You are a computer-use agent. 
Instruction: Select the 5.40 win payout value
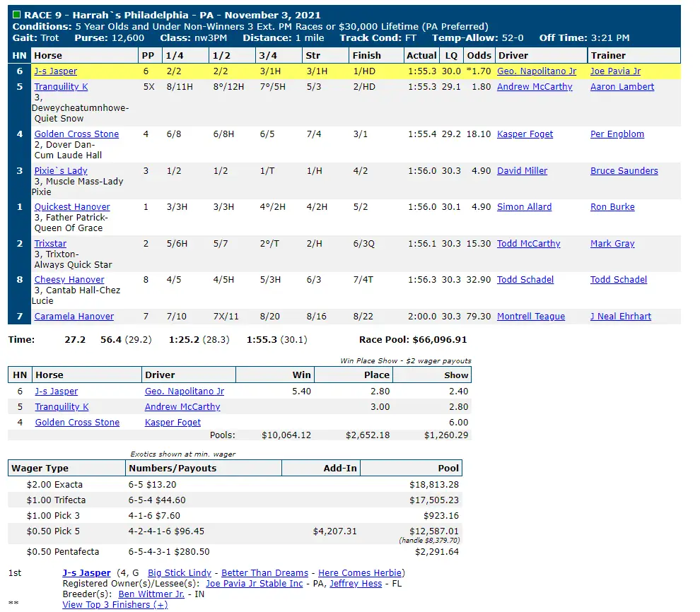pos(302,392)
